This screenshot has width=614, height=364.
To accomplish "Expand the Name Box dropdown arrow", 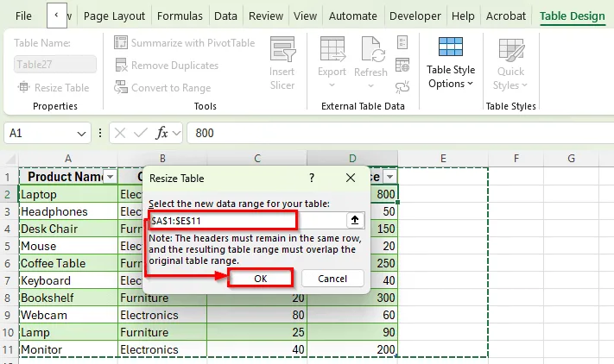I will click(x=81, y=134).
